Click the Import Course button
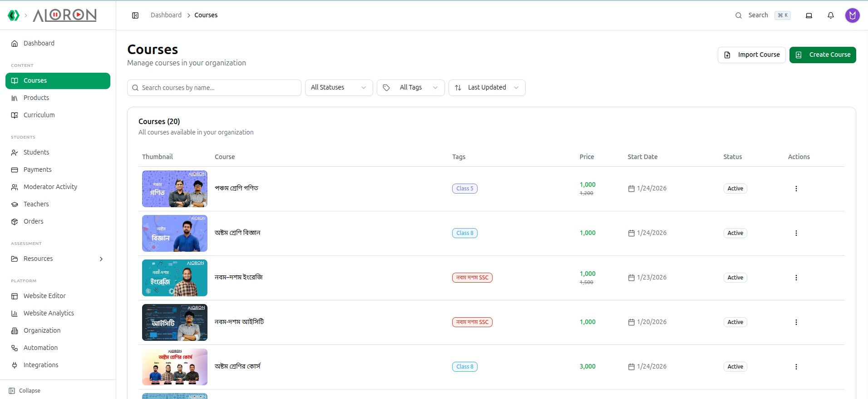This screenshot has width=868, height=399. [x=751, y=55]
